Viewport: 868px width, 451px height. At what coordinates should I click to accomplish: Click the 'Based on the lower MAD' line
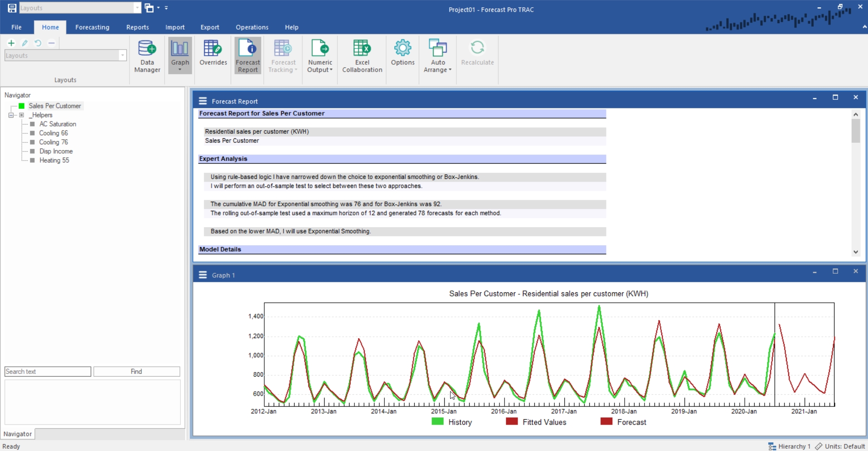click(x=405, y=232)
